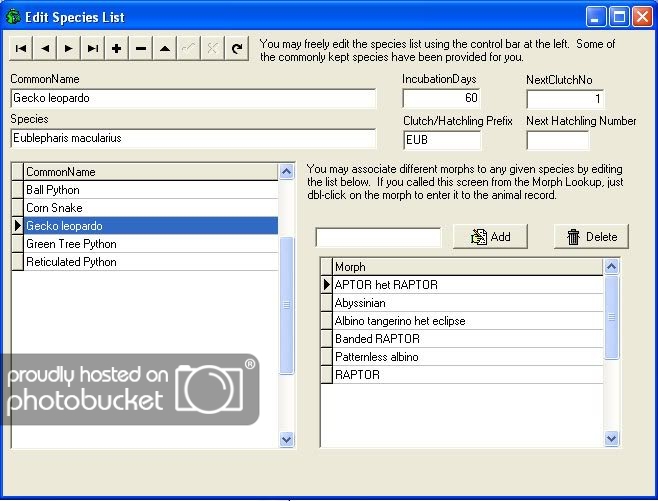658x501 pixels.
Task: Select Patternless albino morph
Action: point(468,357)
